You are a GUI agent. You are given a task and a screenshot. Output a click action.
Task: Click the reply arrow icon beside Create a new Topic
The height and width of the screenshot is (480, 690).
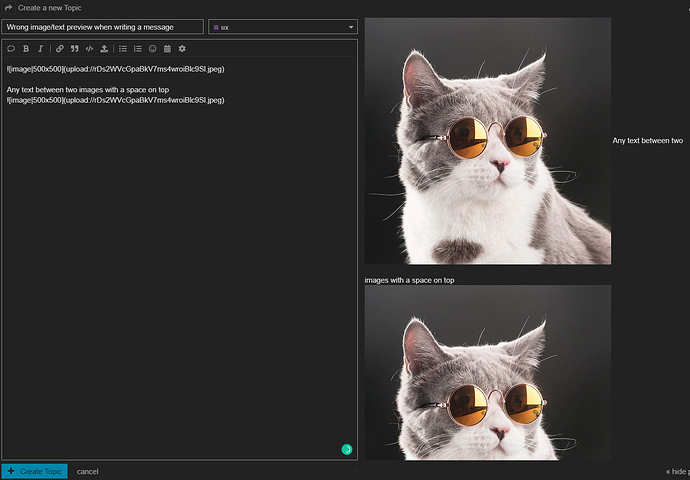coord(8,8)
